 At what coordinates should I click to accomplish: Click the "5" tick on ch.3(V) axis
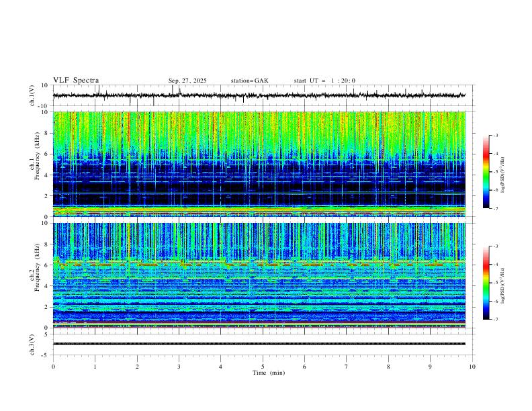(46, 334)
